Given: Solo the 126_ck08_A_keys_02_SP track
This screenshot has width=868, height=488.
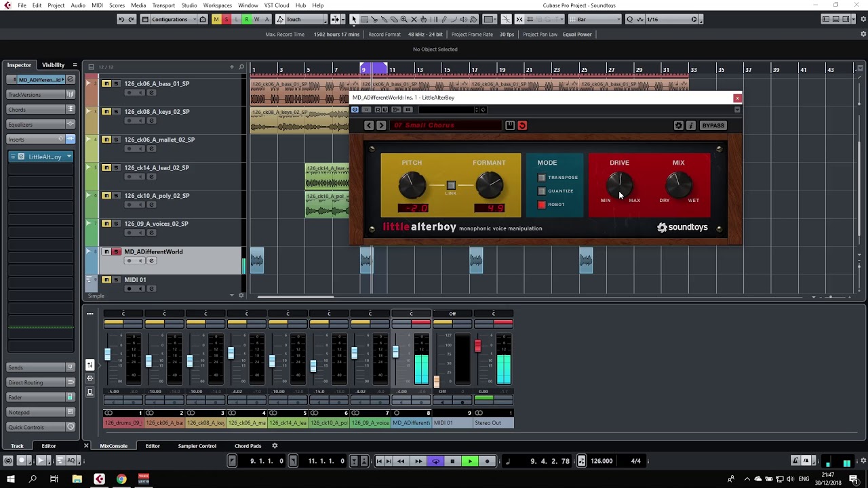Looking at the screenshot, I should pos(116,112).
